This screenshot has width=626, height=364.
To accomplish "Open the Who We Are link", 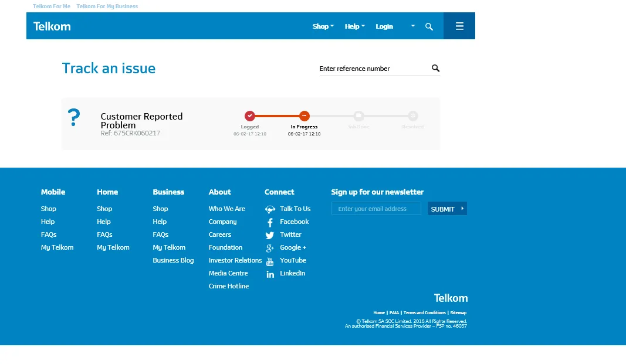I will pos(227,209).
